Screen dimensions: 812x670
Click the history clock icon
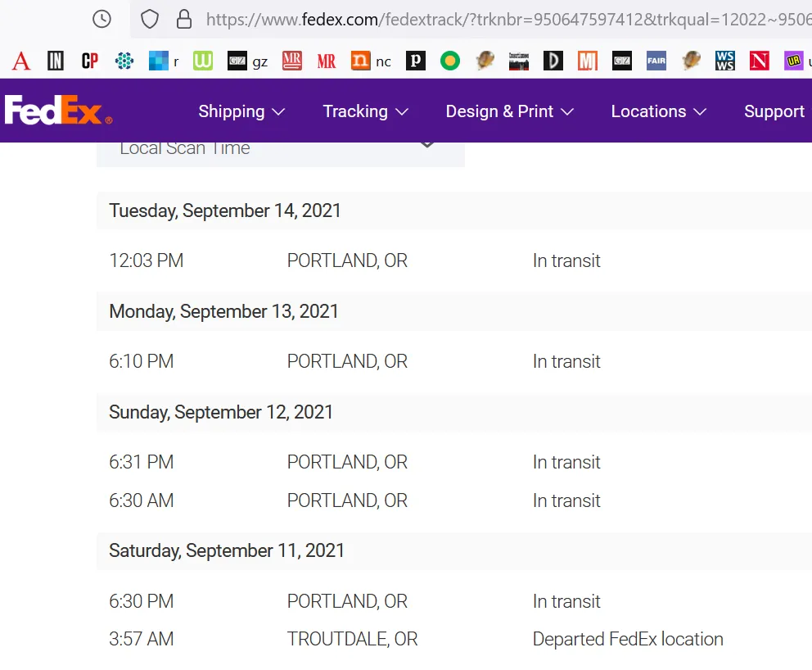coord(101,19)
